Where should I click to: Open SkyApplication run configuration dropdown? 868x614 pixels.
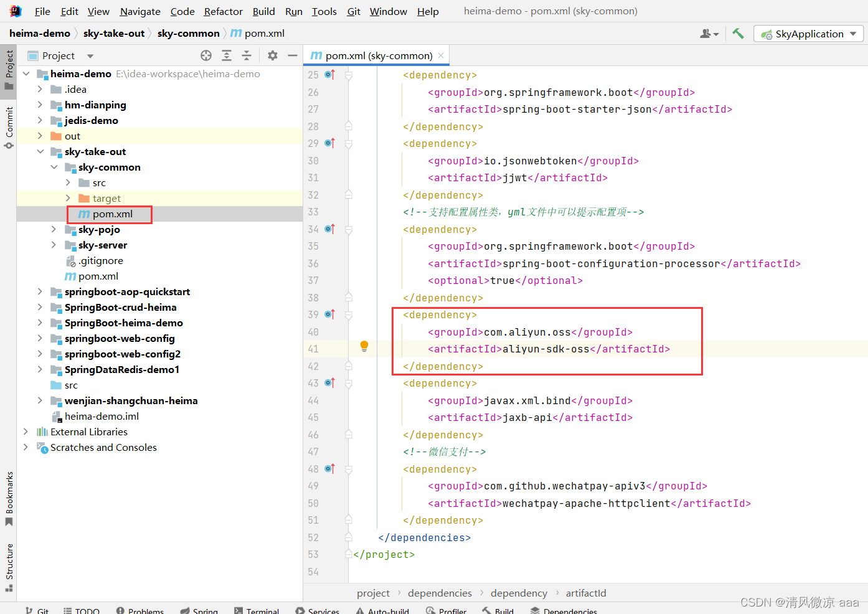click(x=808, y=34)
